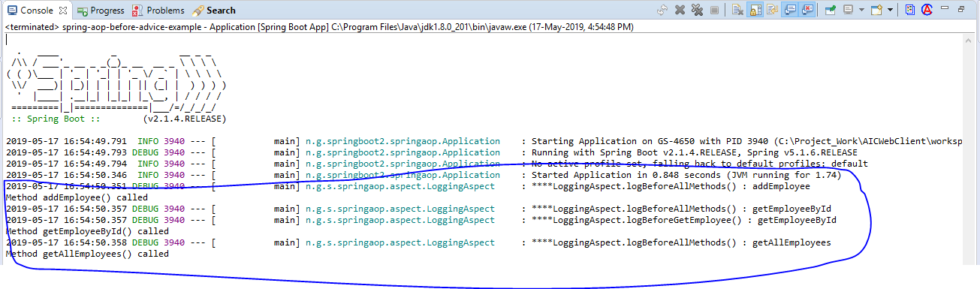Click the Open Console icon
The width and height of the screenshot is (980, 289).
(x=876, y=10)
